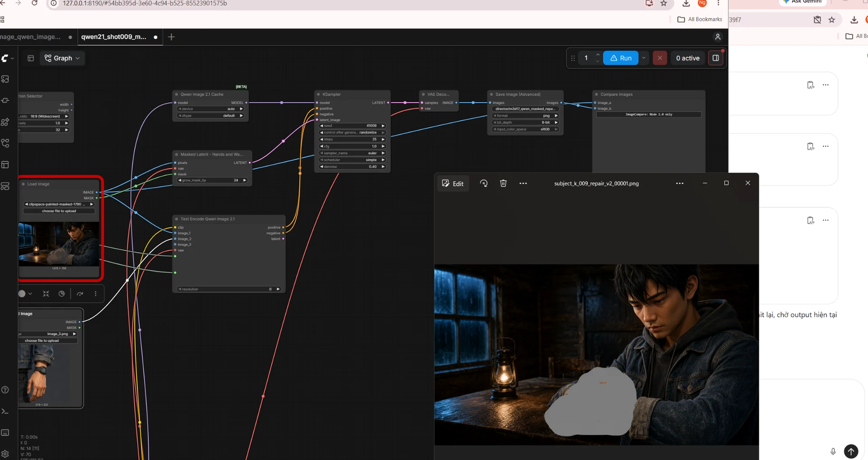This screenshot has height=460, width=868.
Task: Add a new workflow tab with the plus
Action: tap(171, 37)
